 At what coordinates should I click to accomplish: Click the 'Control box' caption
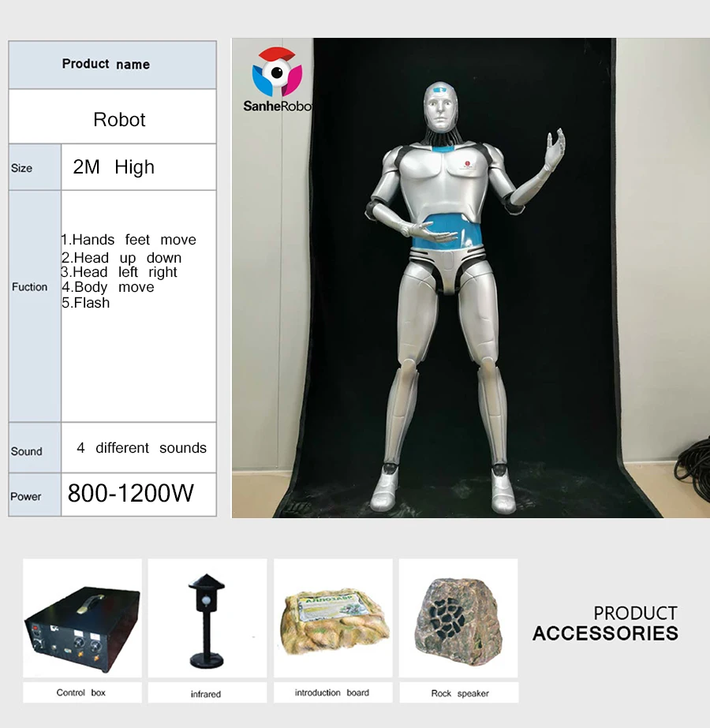click(x=80, y=693)
